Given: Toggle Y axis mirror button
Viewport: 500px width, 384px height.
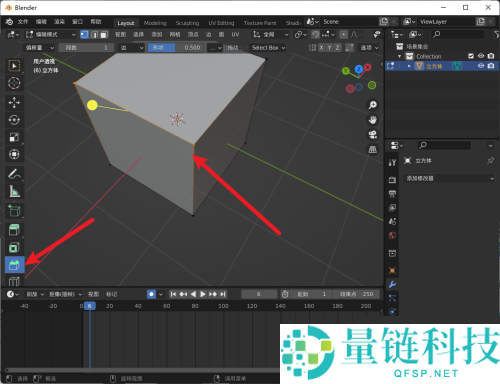Looking at the screenshot, I should tap(329, 48).
